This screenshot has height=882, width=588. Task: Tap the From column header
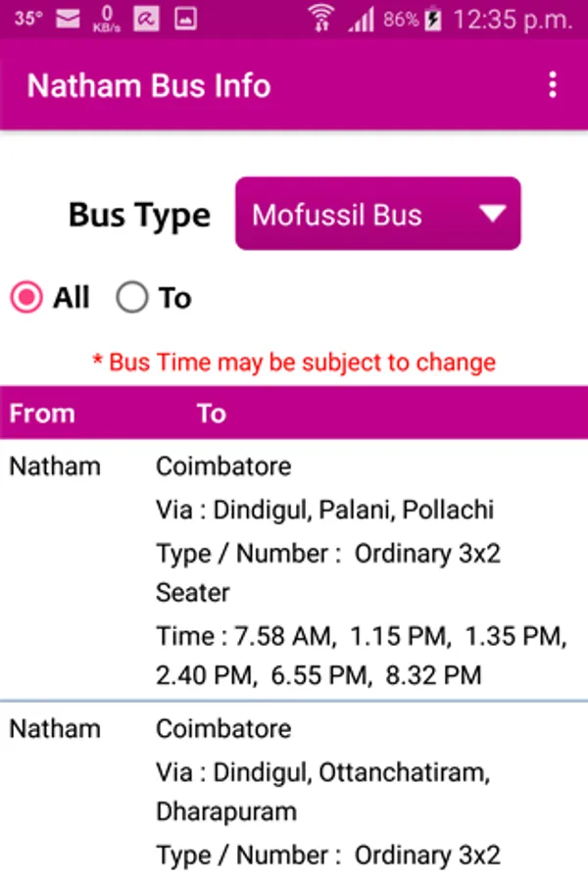42,414
